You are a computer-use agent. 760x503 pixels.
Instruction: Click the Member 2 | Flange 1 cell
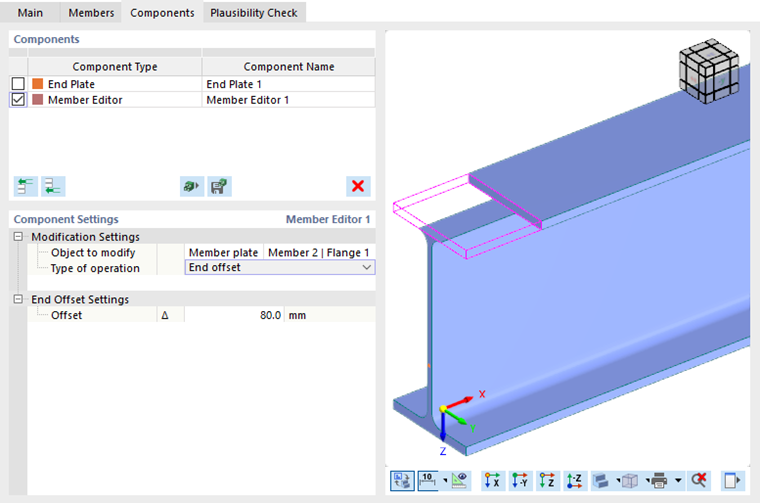click(319, 252)
